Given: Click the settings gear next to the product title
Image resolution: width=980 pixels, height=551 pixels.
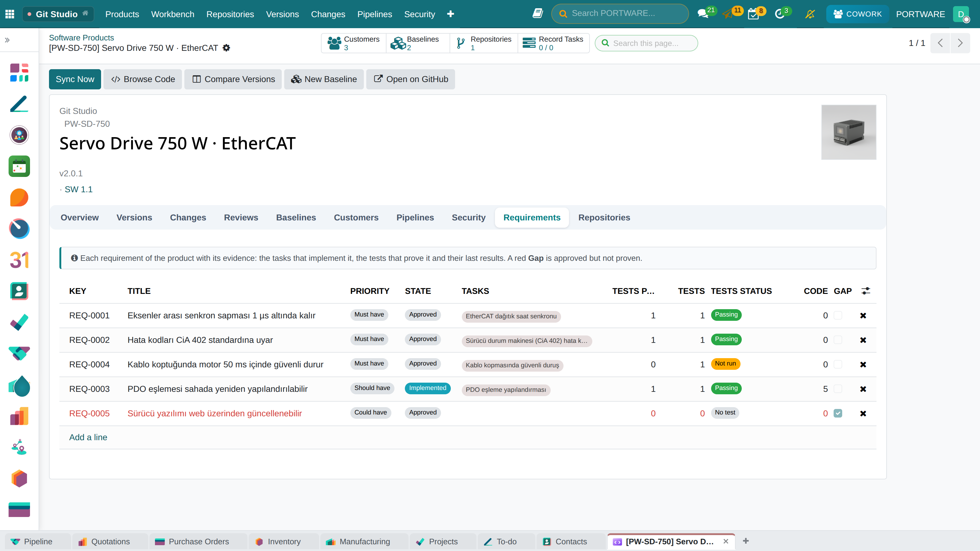Looking at the screenshot, I should point(226,48).
